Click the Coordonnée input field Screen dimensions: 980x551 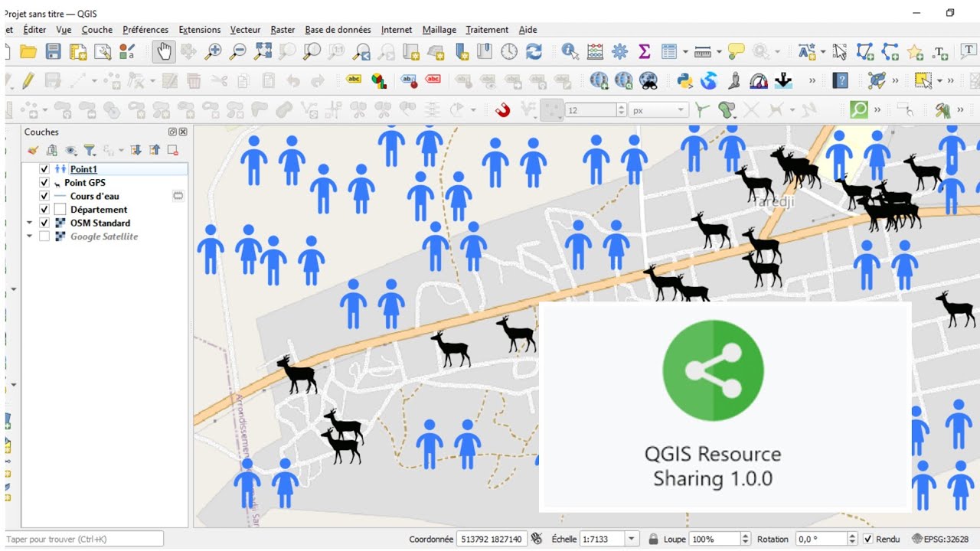490,539
